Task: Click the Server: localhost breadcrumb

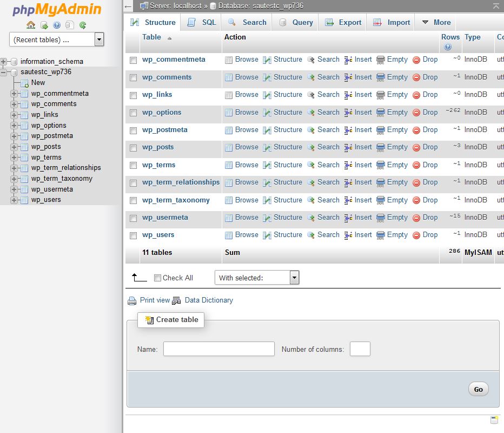Action: pos(176,6)
